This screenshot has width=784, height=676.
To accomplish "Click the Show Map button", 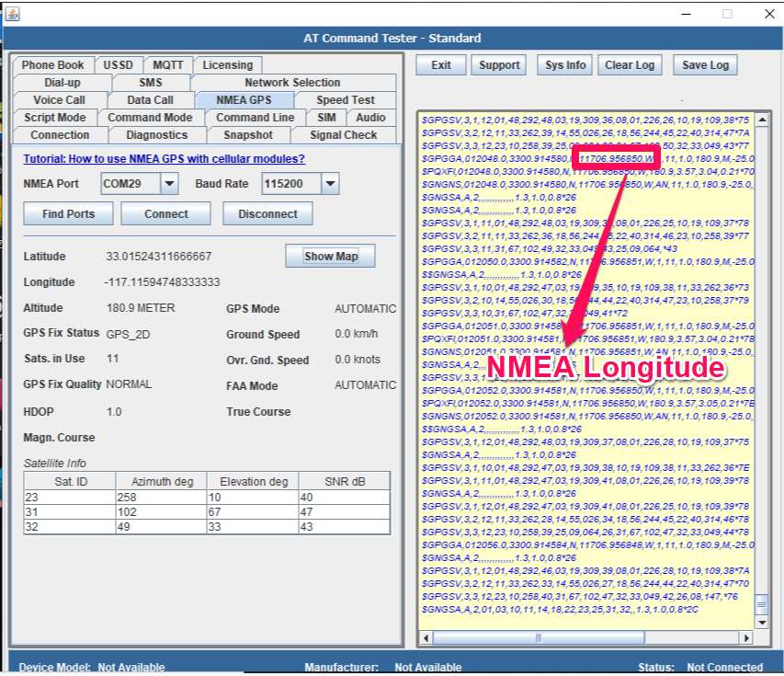I will [331, 257].
